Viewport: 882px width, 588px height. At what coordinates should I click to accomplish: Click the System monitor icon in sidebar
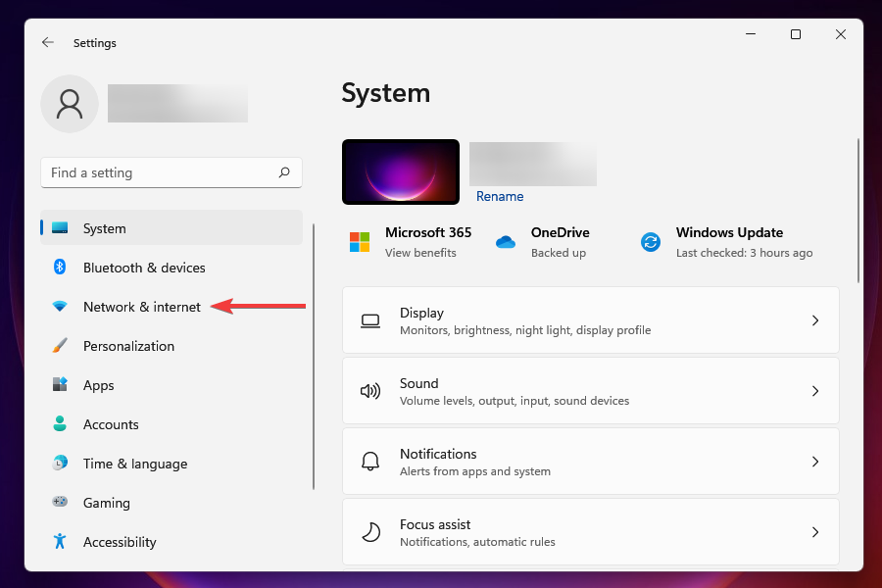tap(60, 228)
